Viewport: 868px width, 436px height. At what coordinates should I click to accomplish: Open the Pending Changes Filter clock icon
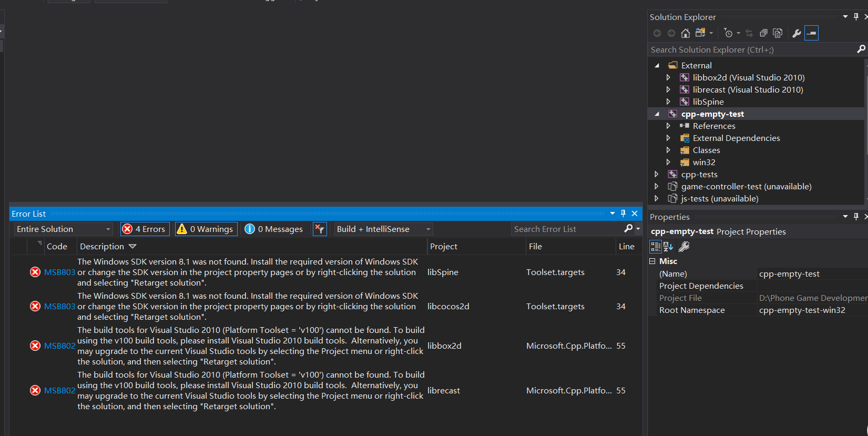pos(728,33)
